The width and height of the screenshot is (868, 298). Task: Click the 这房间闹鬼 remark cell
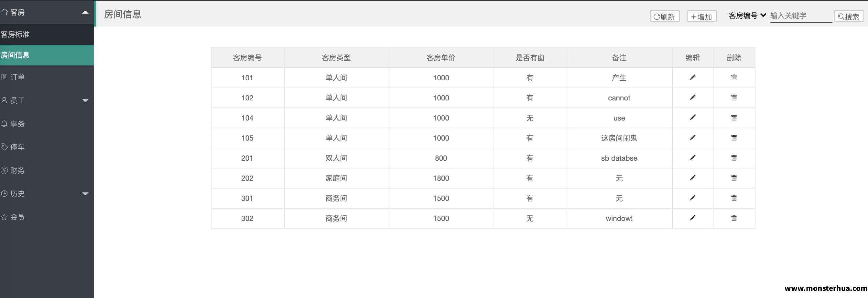[x=619, y=138]
